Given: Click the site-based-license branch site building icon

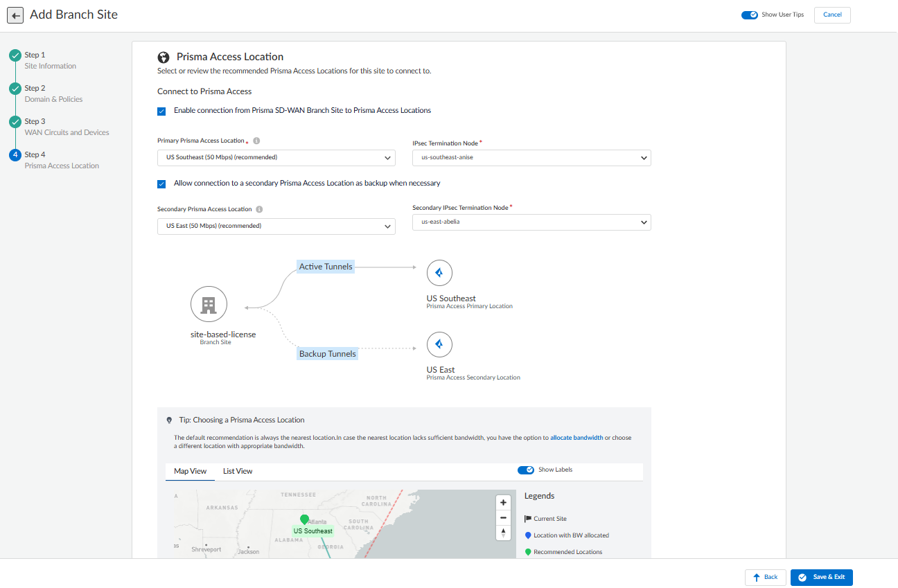Looking at the screenshot, I should coord(209,305).
